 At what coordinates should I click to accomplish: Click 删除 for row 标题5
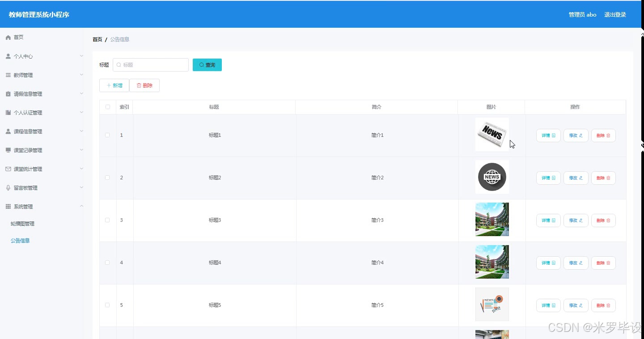click(603, 305)
